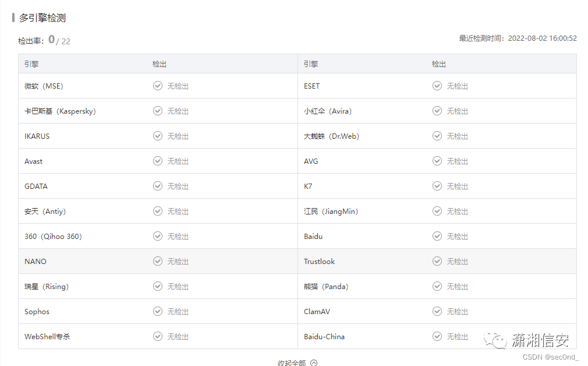Click the check icon in the K7 row
Viewport: 588px width, 366px height.
[x=437, y=186]
